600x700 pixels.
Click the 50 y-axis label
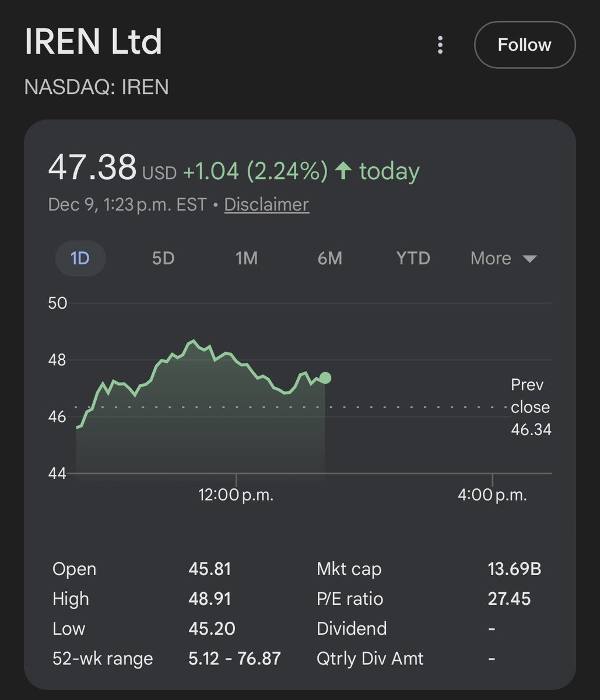[x=58, y=303]
